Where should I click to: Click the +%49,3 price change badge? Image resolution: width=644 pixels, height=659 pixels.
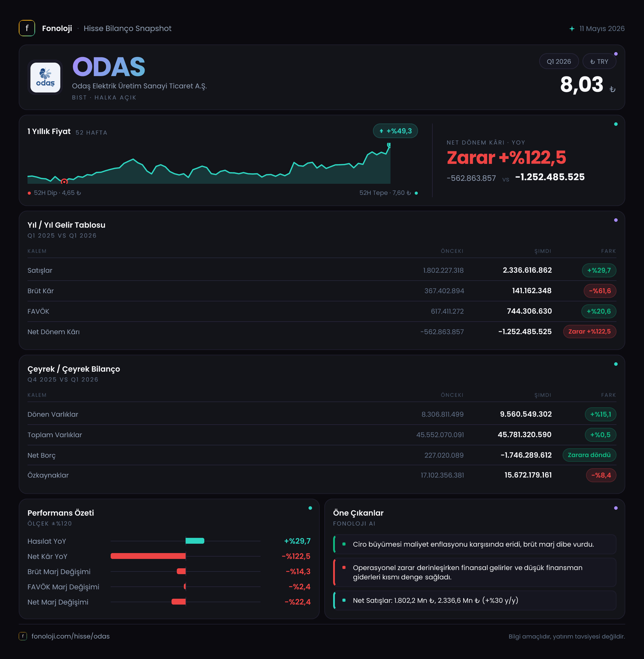pyautogui.click(x=395, y=131)
